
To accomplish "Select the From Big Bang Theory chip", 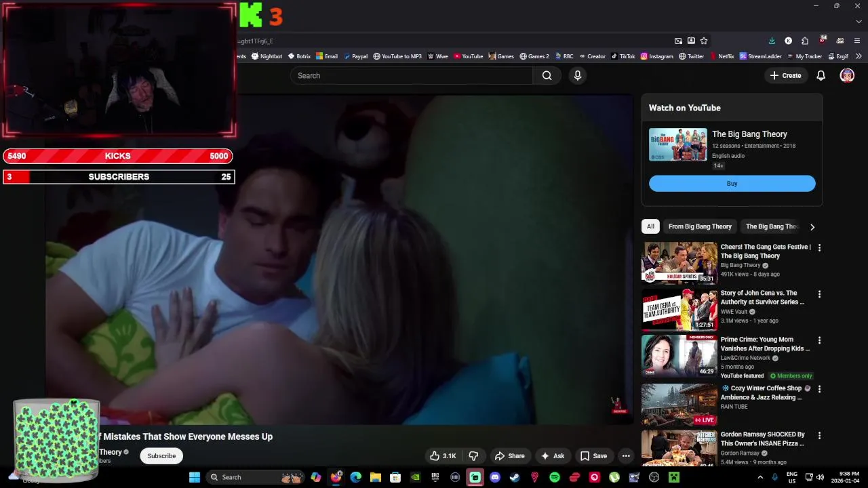I will click(x=700, y=226).
